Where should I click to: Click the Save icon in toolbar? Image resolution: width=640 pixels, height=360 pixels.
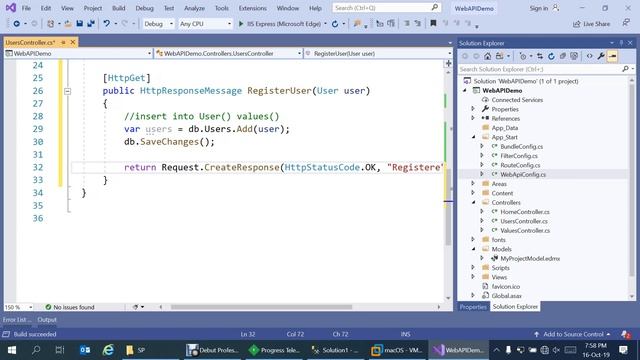(80, 24)
